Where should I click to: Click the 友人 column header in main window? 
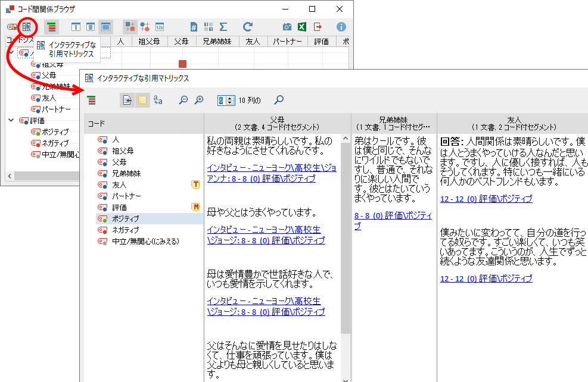click(x=253, y=41)
